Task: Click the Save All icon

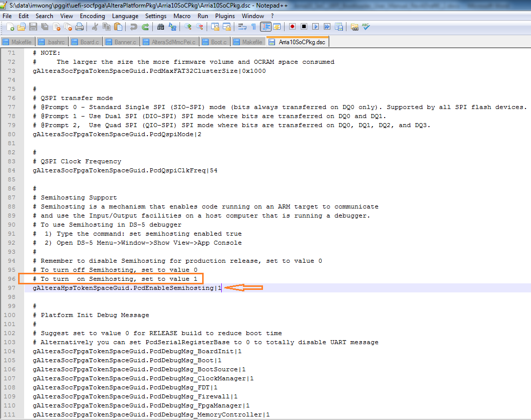Action: pos(45,27)
